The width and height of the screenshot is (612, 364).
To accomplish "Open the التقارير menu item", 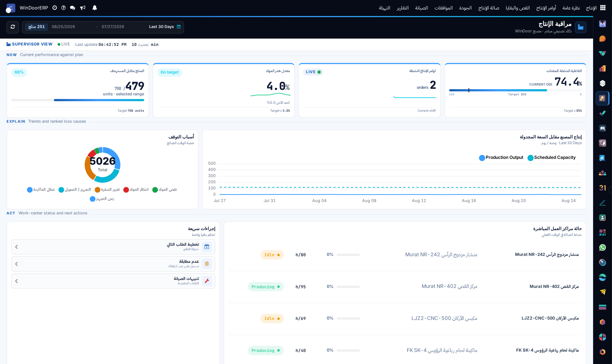I will pos(403,8).
